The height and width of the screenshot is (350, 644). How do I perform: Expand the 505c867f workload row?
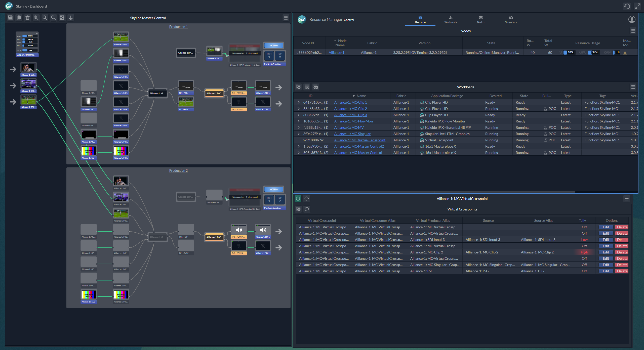[x=299, y=153]
